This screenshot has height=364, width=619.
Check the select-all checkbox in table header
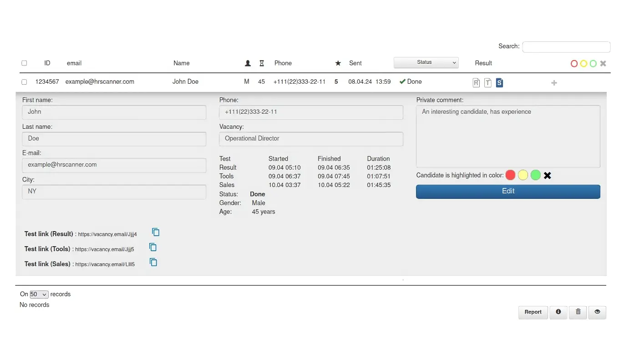click(24, 63)
